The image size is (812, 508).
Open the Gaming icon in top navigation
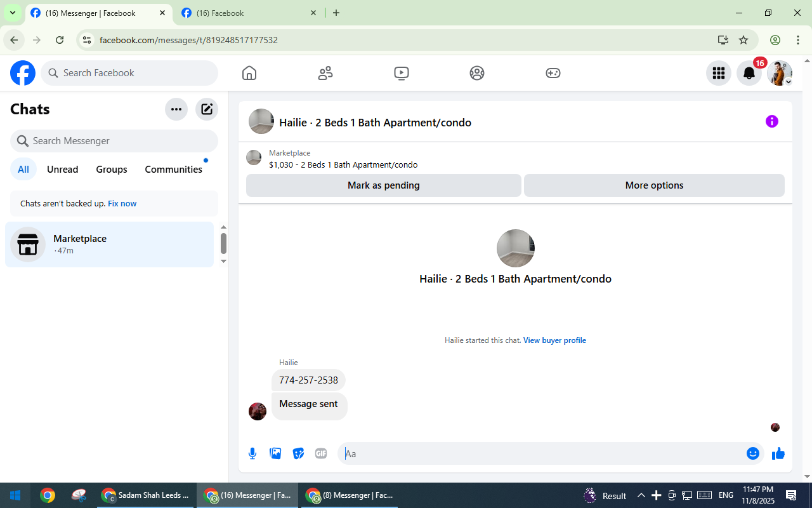(x=553, y=73)
